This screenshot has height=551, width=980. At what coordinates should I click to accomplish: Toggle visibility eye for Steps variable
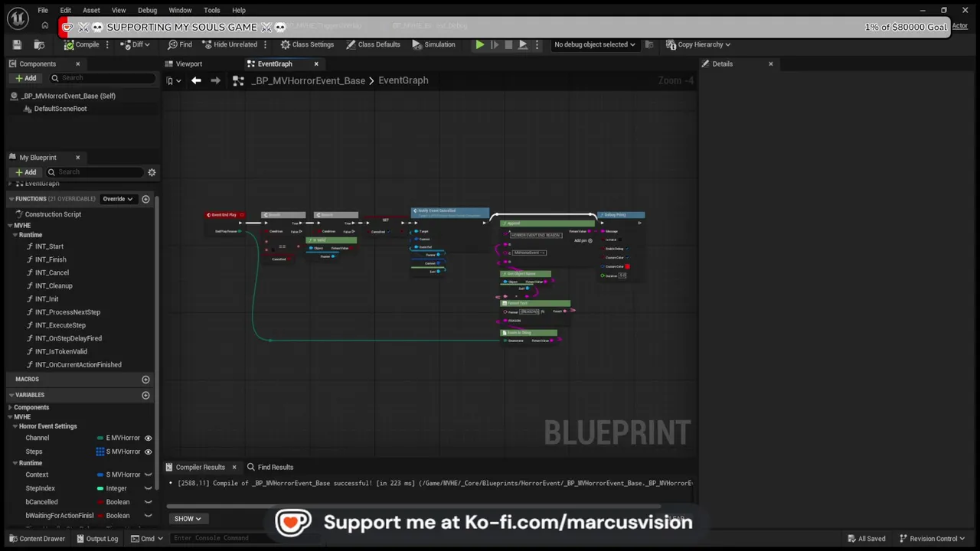[148, 452]
